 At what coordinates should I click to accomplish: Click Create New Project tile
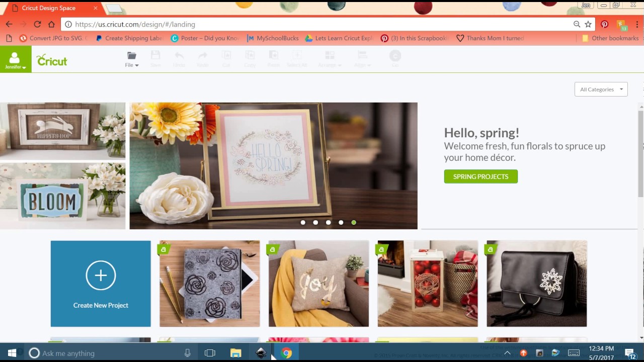click(x=101, y=284)
